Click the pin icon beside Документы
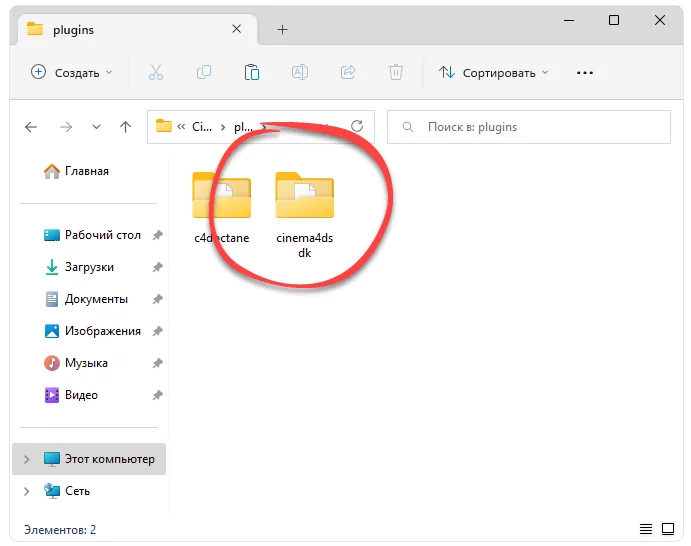Viewport: 691px width, 546px height. pyautogui.click(x=157, y=299)
